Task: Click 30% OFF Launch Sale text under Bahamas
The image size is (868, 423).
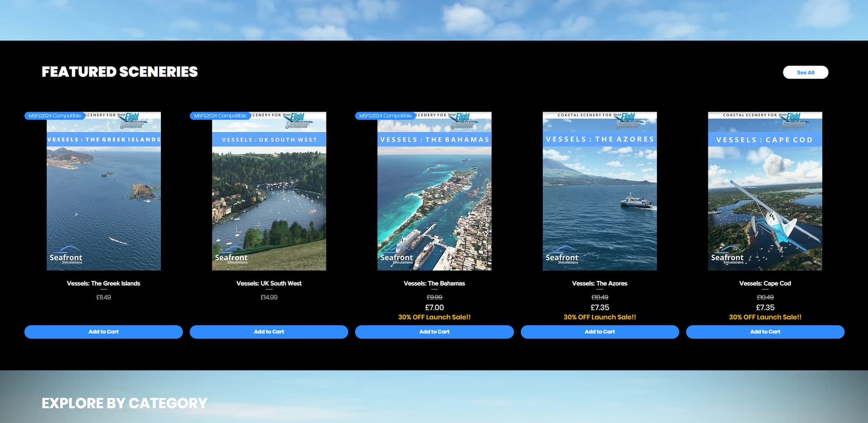Action: (434, 317)
